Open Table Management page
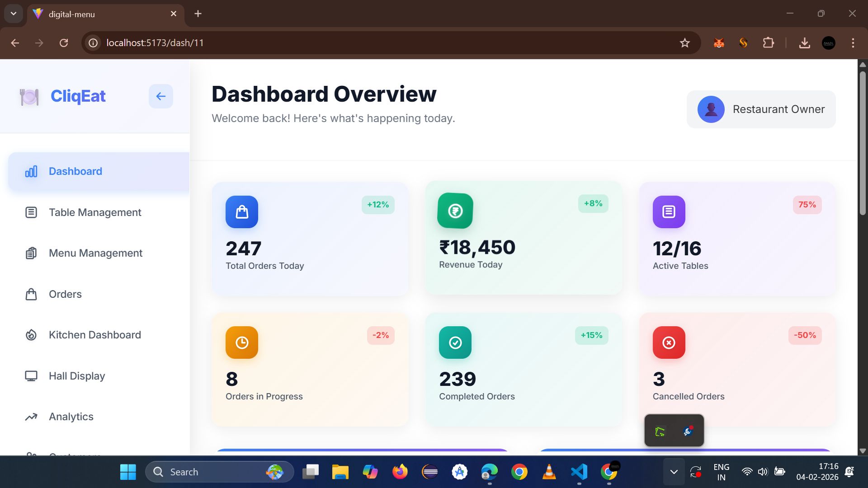The width and height of the screenshot is (868, 488). coord(99,212)
